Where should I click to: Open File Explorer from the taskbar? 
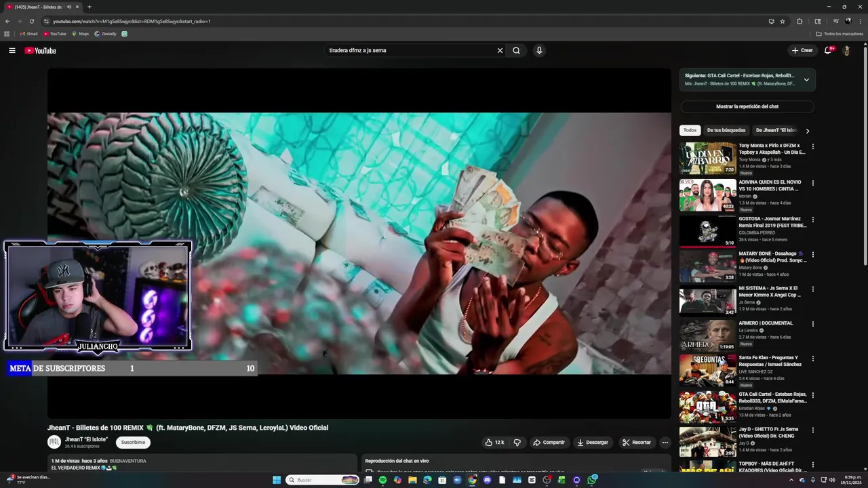pos(412,480)
